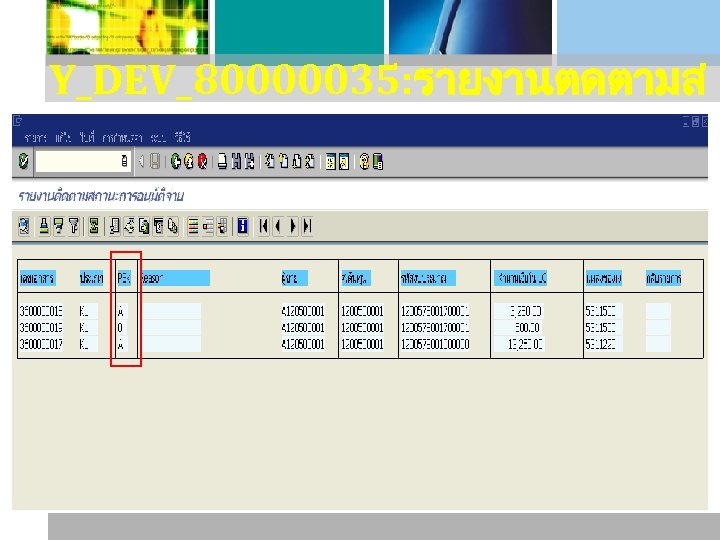
Task: Open the Customize Local Layout icon
Action: [x=378, y=162]
